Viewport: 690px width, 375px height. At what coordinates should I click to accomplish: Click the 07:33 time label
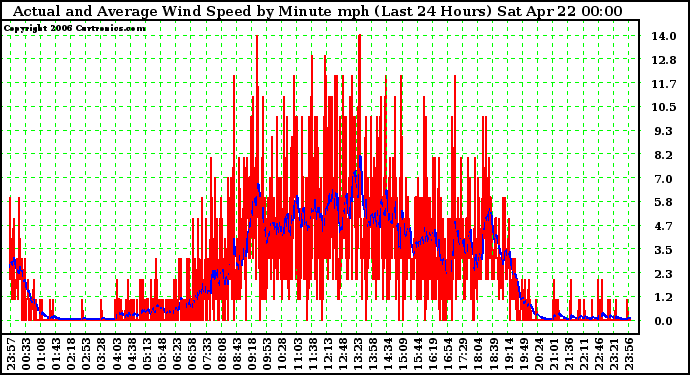click(207, 353)
